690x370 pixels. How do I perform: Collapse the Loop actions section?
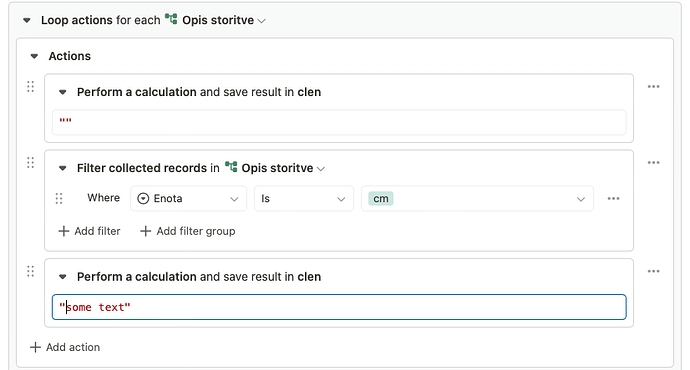tap(27, 20)
